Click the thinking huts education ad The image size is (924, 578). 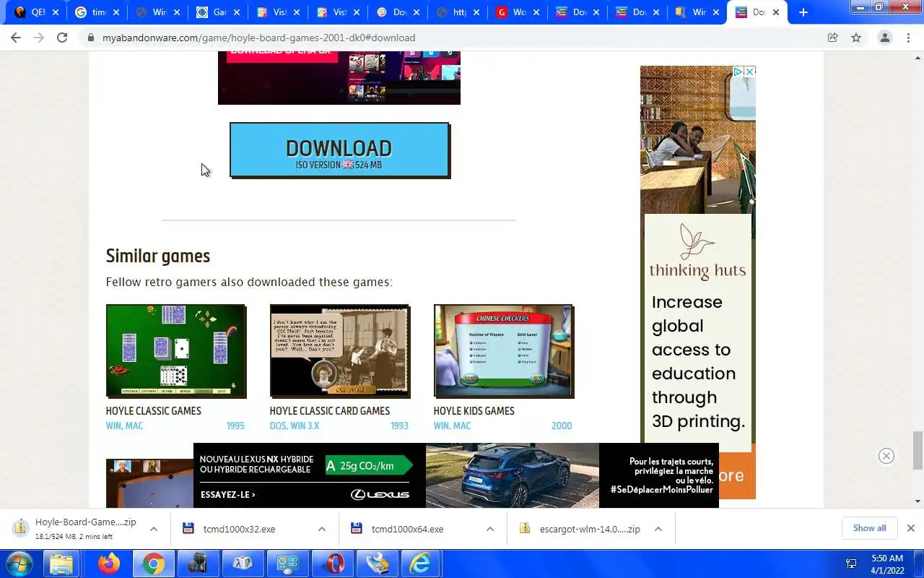(698, 282)
